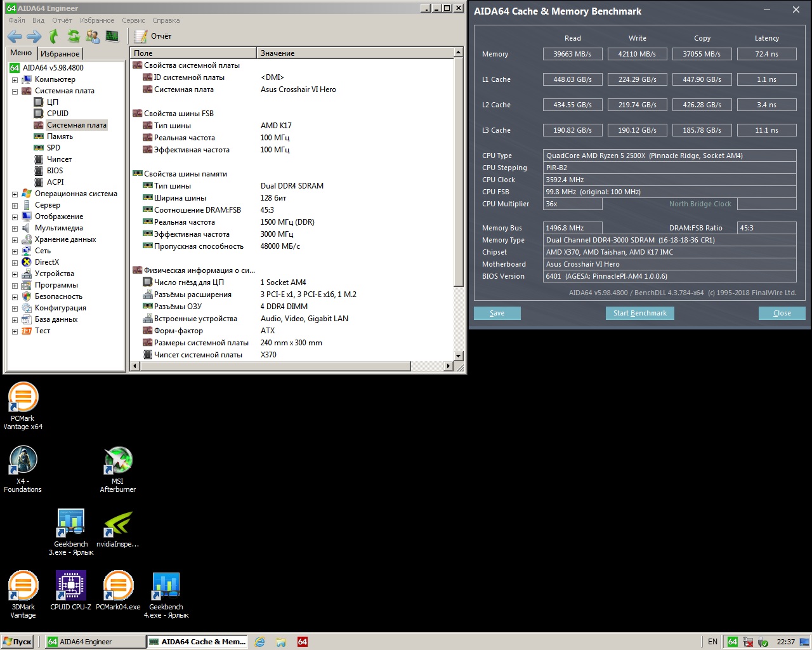Expand the Сервер tree node
Image resolution: width=812 pixels, height=650 pixels.
[x=15, y=206]
